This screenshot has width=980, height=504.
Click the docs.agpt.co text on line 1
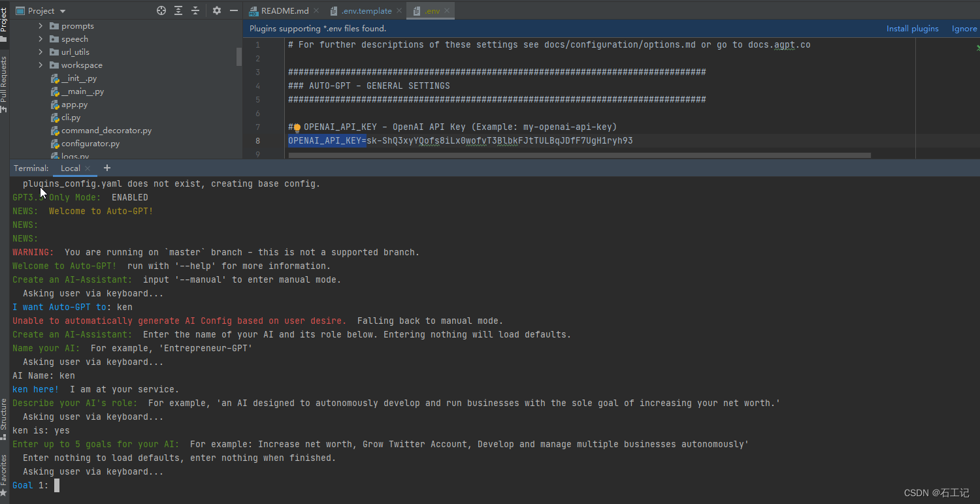coord(779,45)
